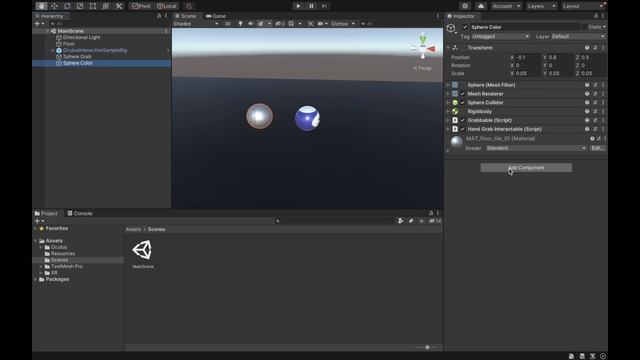Open the Layer Default dropdown
Image resolution: width=640 pixels, height=360 pixels.
pos(578,36)
